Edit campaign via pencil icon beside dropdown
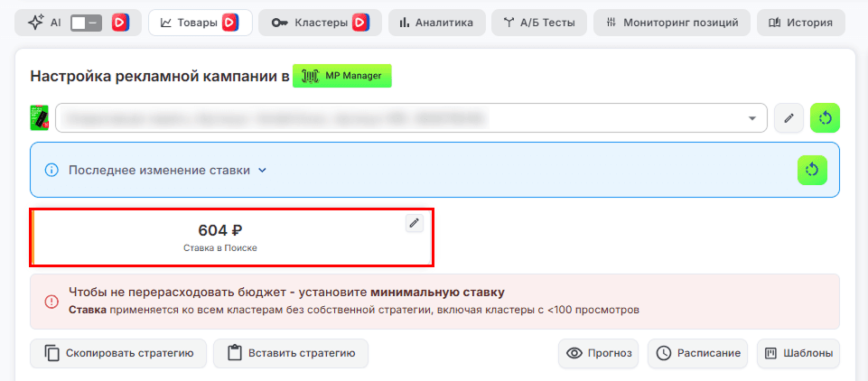 [789, 117]
